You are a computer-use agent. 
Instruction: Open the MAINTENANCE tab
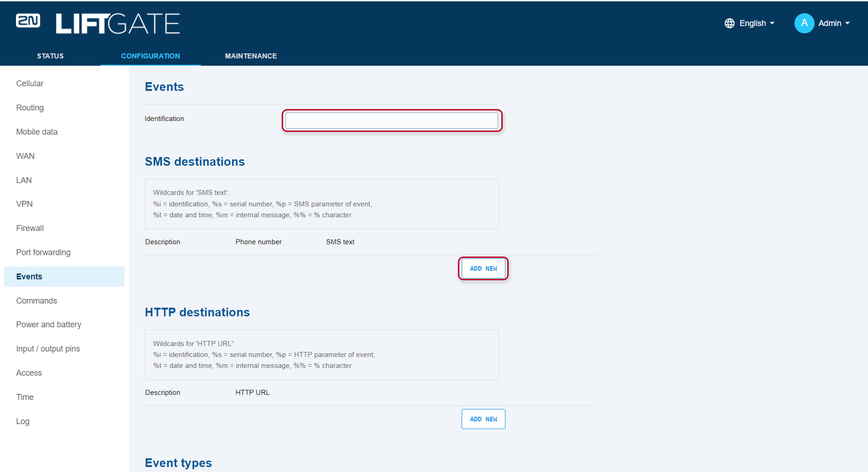point(251,56)
